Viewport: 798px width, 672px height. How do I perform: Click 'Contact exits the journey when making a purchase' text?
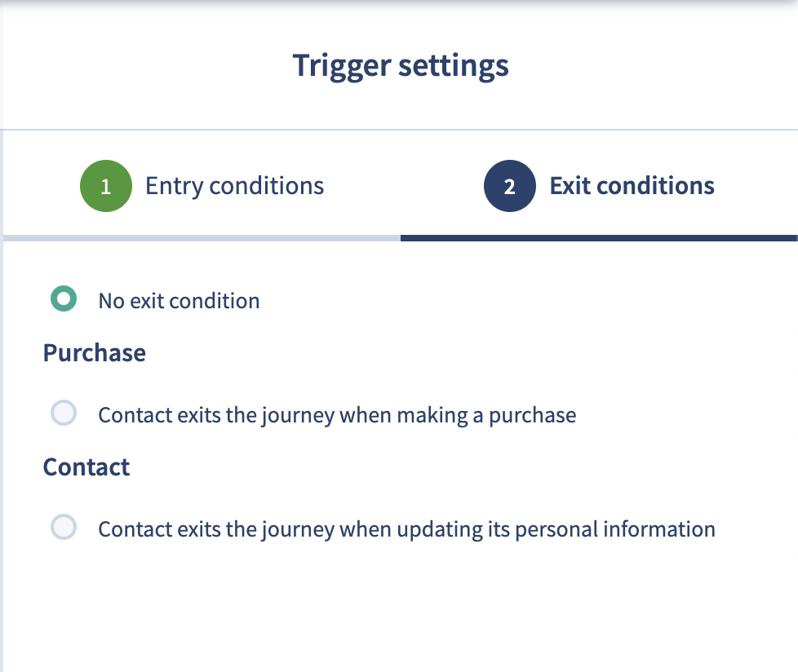point(337,416)
